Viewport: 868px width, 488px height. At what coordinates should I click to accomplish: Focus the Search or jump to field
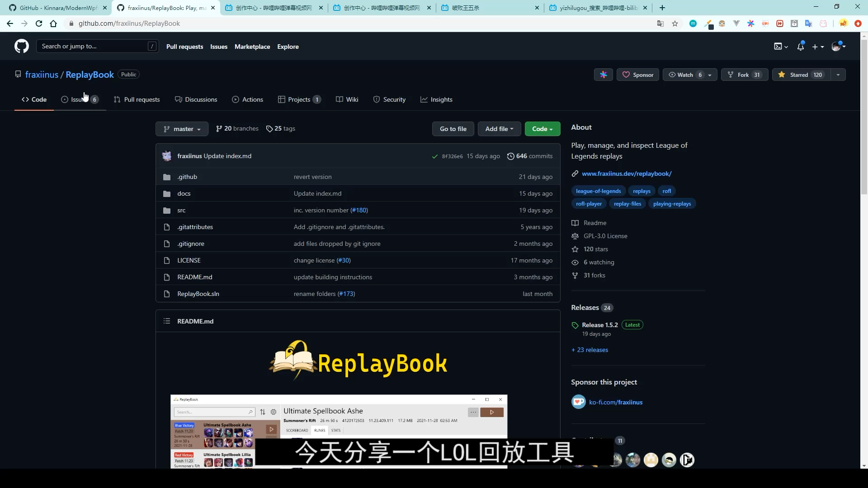coord(97,46)
